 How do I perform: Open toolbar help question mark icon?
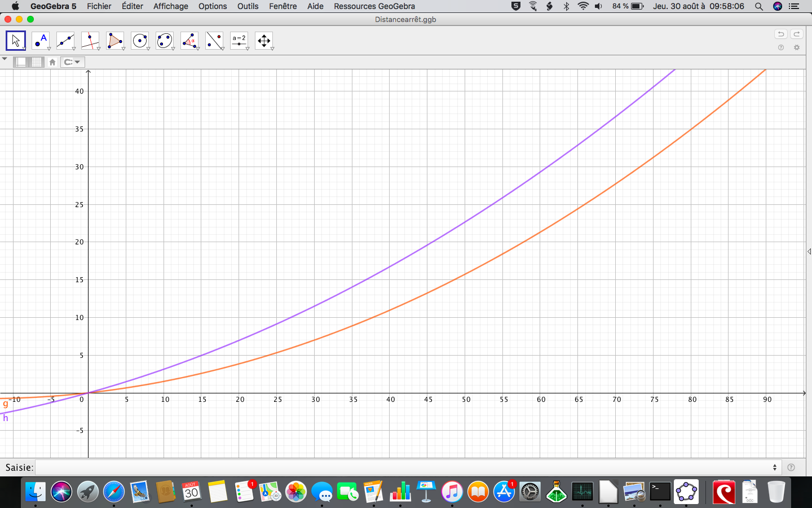[x=781, y=47]
